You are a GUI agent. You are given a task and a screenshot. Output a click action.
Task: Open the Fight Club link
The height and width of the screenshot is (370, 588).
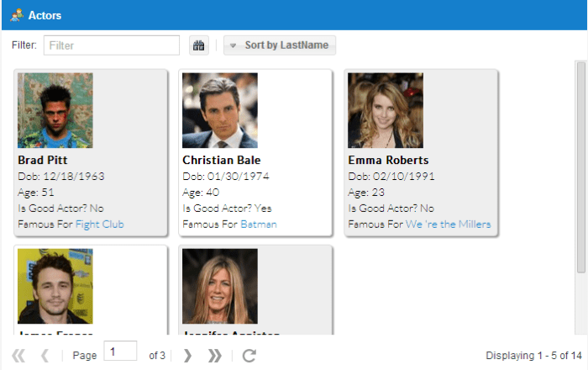tap(100, 225)
